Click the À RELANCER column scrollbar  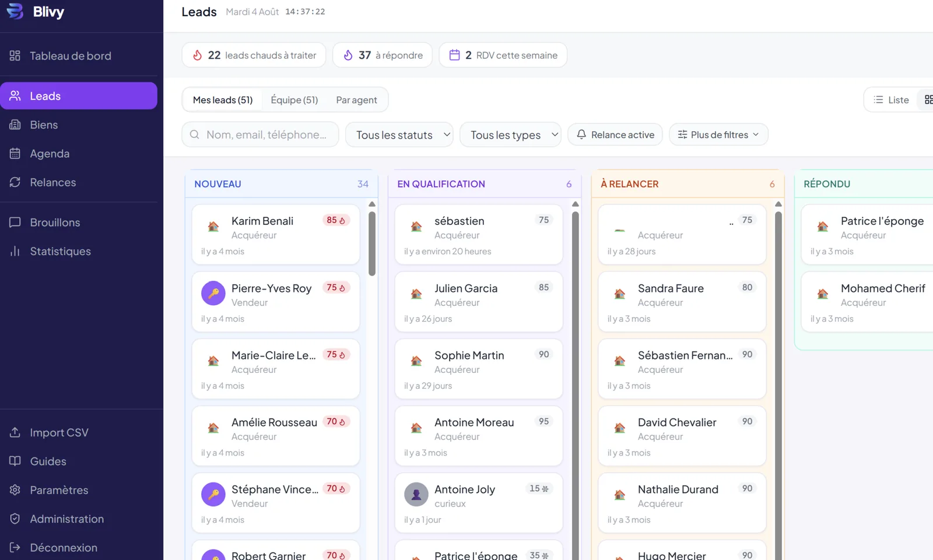point(778,385)
